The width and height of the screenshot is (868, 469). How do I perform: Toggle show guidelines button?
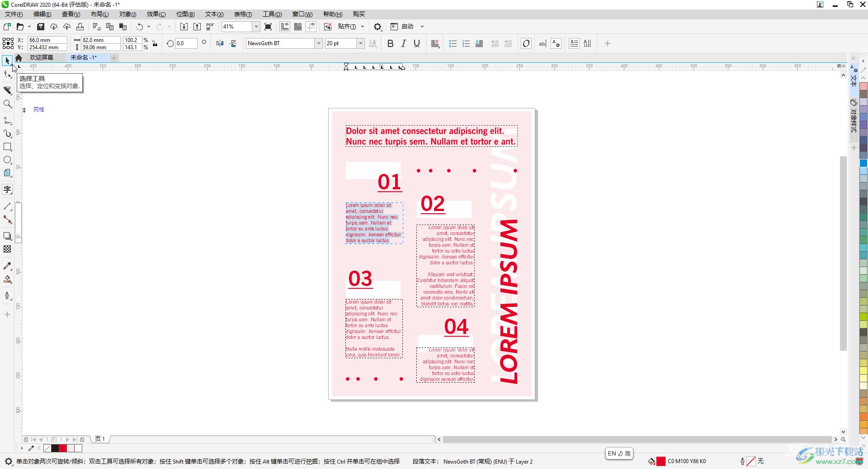(x=311, y=27)
